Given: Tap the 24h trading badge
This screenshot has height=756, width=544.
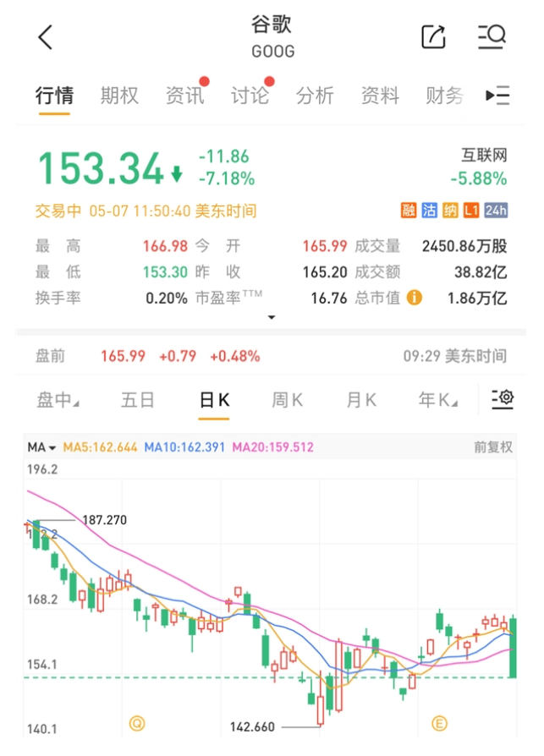Looking at the screenshot, I should pos(496,211).
